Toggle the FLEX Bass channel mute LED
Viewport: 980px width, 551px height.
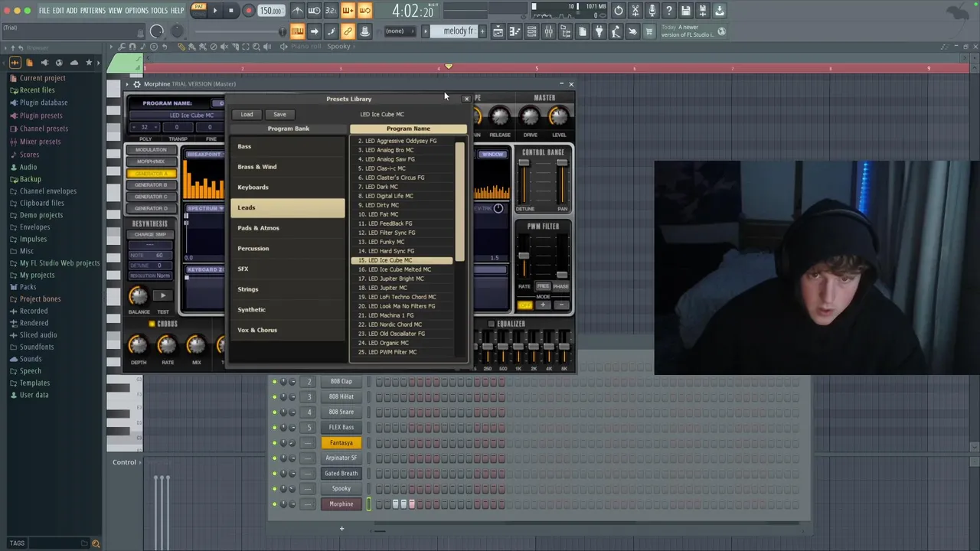(275, 427)
